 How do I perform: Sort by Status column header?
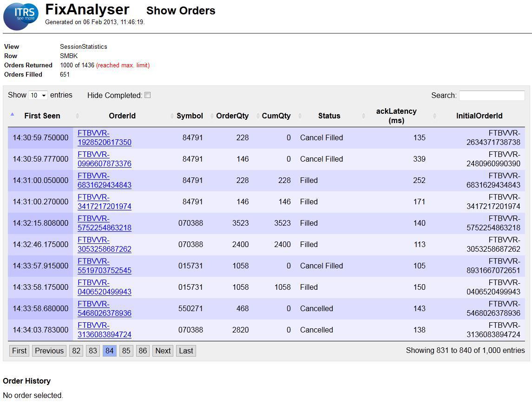pyautogui.click(x=329, y=116)
